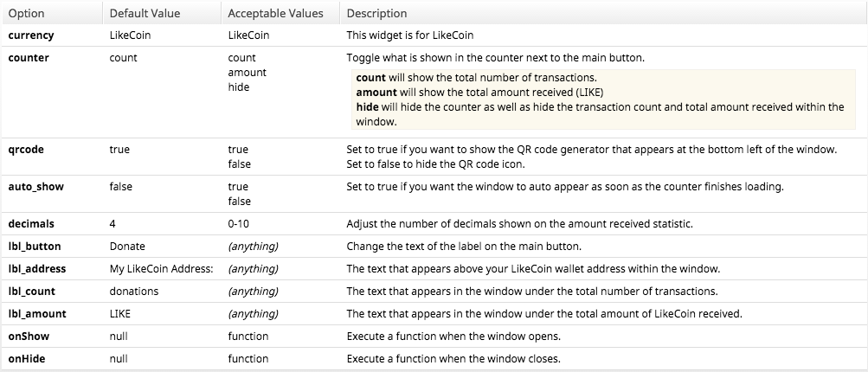Screen dimensions: 868x372
Task: Click the auto_show description text
Action: point(565,187)
